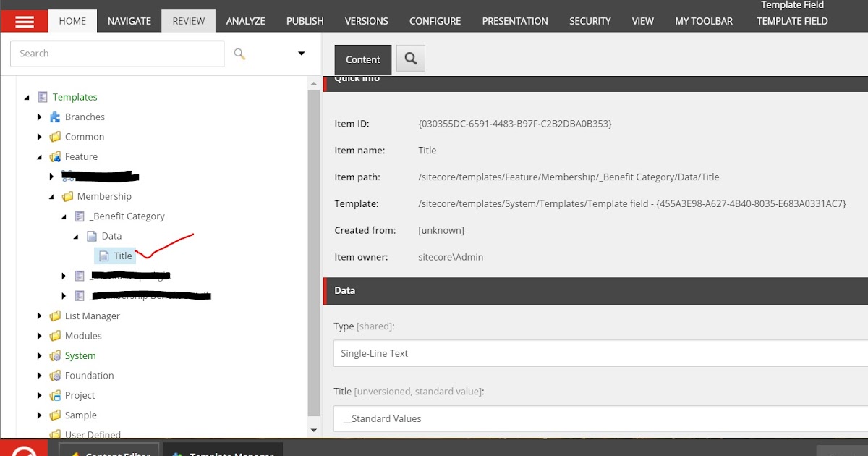The height and width of the screenshot is (456, 868).
Task: Click the tree scrollbar down arrow
Action: [x=313, y=429]
